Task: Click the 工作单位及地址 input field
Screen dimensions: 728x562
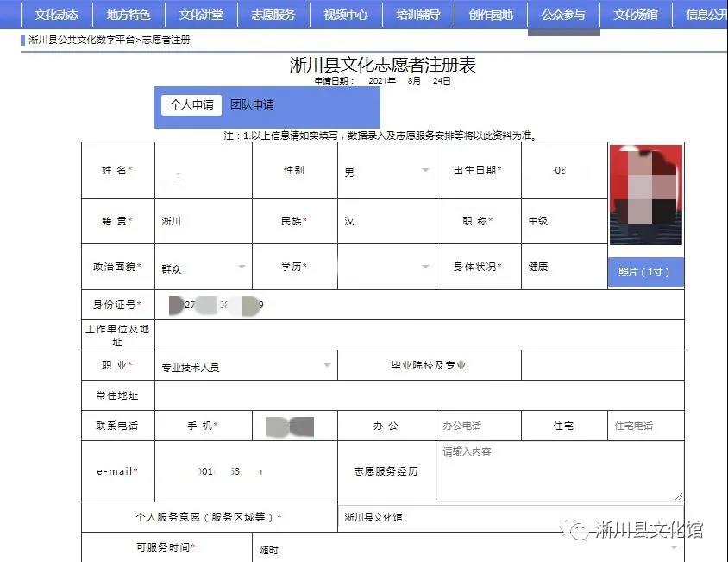Action: [419, 335]
